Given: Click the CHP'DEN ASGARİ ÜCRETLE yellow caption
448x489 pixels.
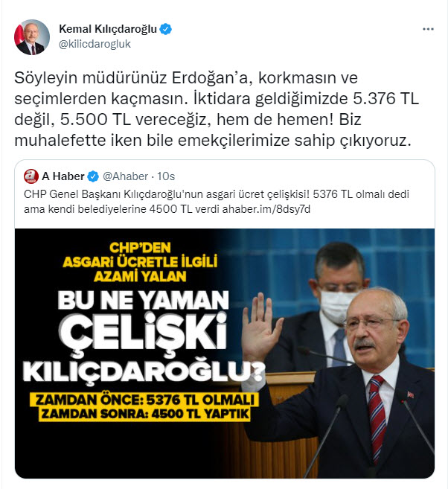Looking at the screenshot, I should pos(140,262).
